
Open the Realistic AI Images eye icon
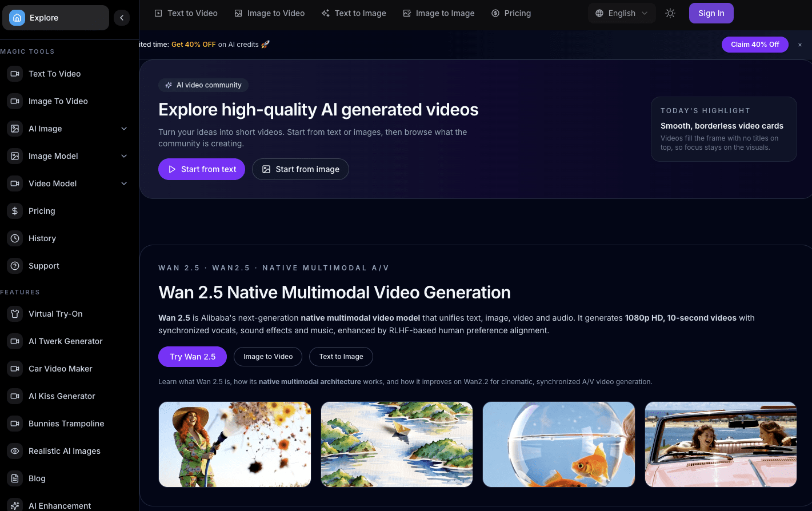(14, 451)
